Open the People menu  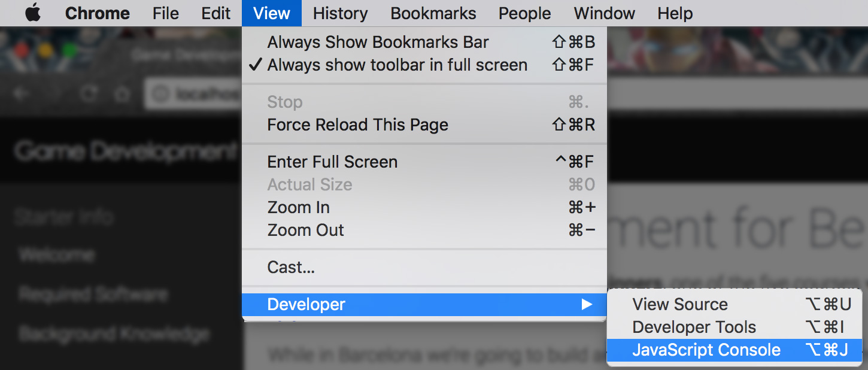point(524,13)
